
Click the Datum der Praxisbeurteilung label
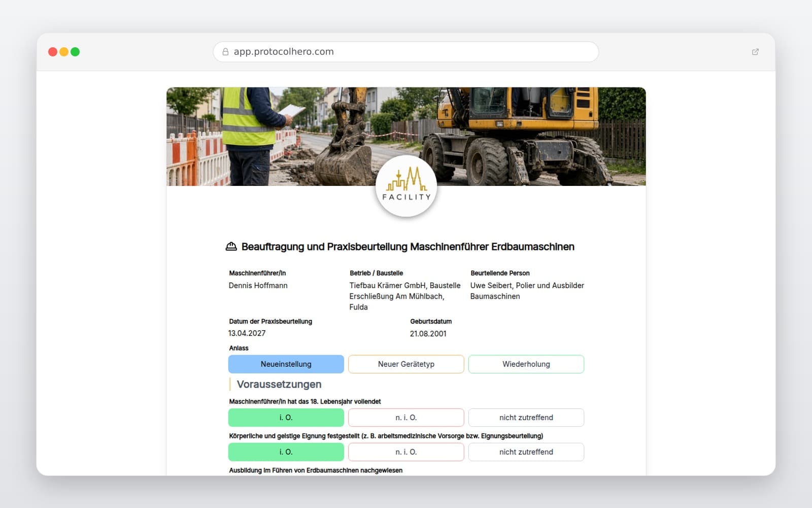tap(270, 322)
